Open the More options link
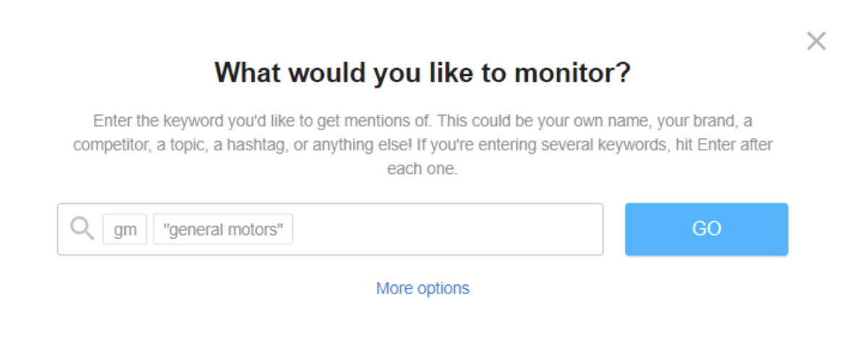Screen dimensions: 868x344 pos(422,288)
